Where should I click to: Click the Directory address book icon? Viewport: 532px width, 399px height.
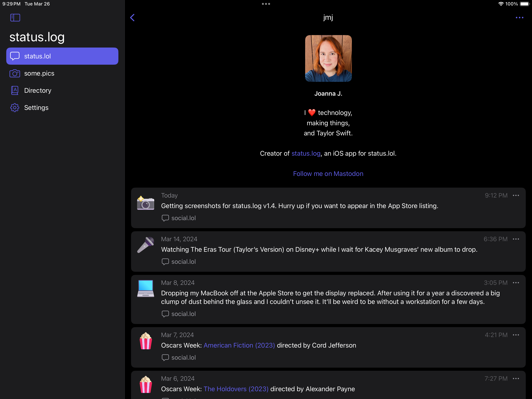[15, 90]
